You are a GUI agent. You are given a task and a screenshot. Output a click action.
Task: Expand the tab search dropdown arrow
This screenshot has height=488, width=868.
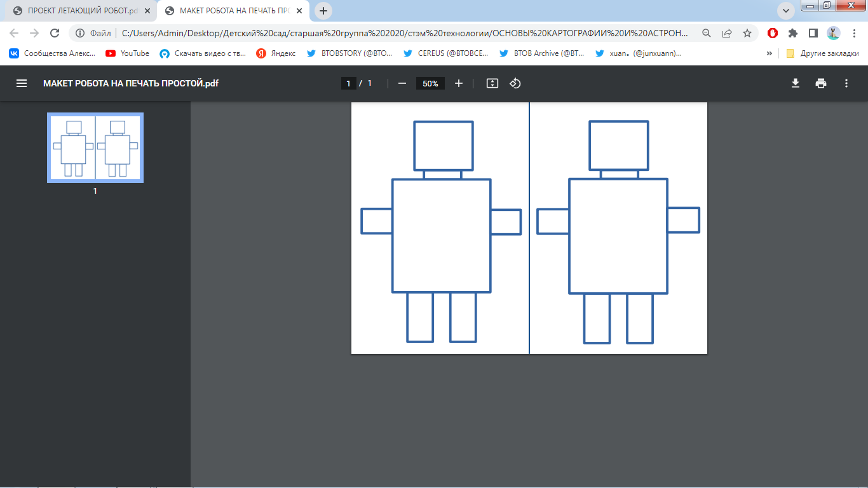click(x=786, y=11)
